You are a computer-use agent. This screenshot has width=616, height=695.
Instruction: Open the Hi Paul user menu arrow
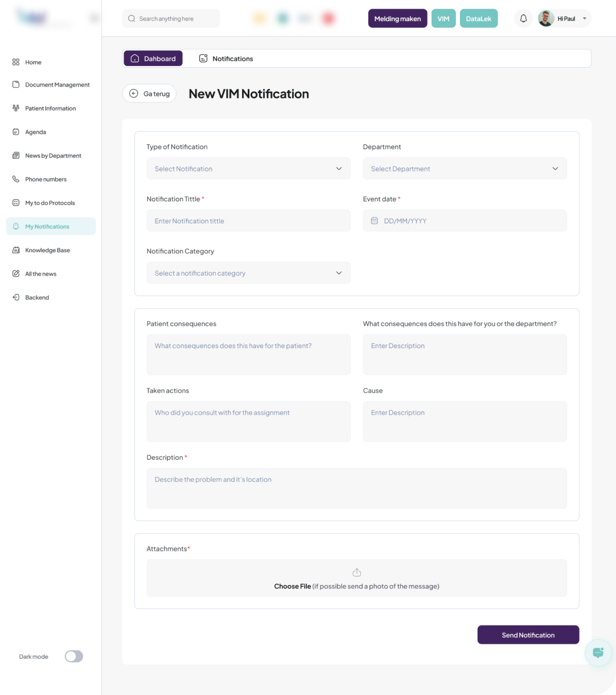tap(584, 19)
